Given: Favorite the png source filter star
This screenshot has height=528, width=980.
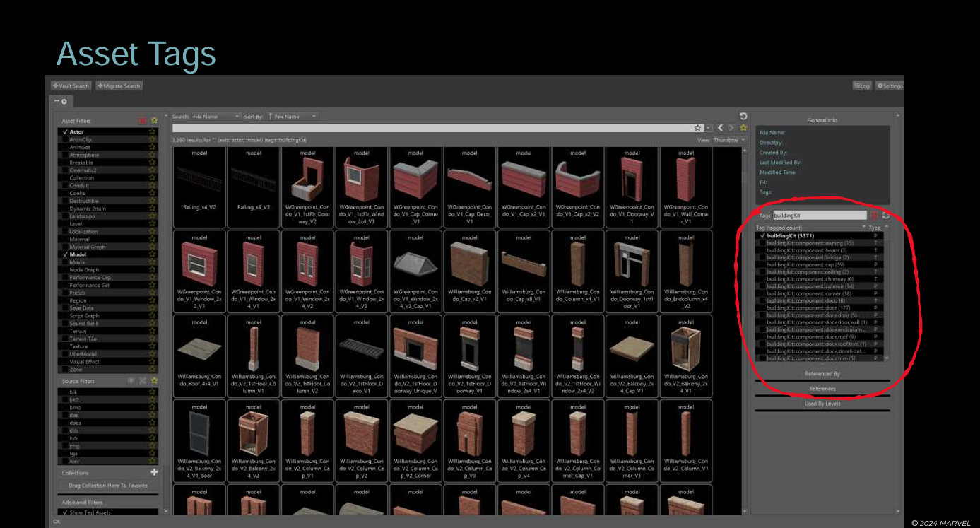Looking at the screenshot, I should [152, 445].
